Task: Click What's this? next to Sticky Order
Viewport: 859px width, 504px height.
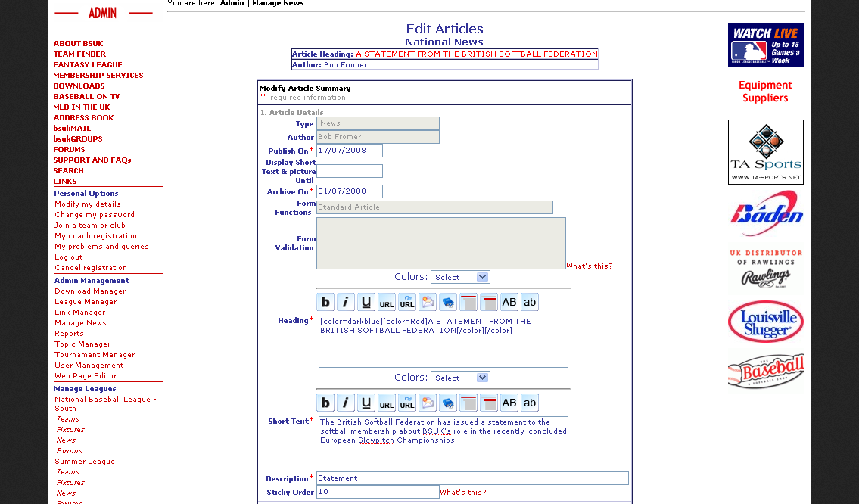Action: click(463, 493)
